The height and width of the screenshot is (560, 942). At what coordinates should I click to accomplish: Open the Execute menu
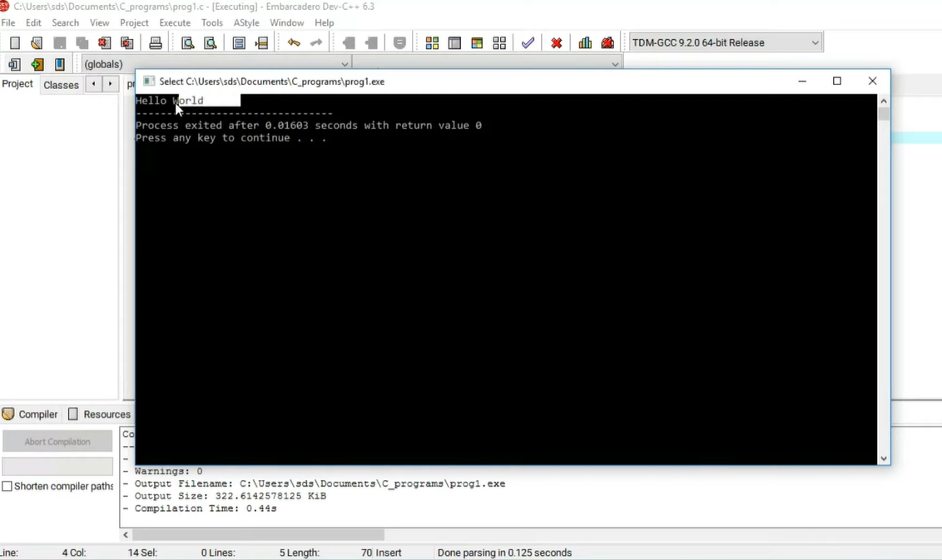(175, 22)
